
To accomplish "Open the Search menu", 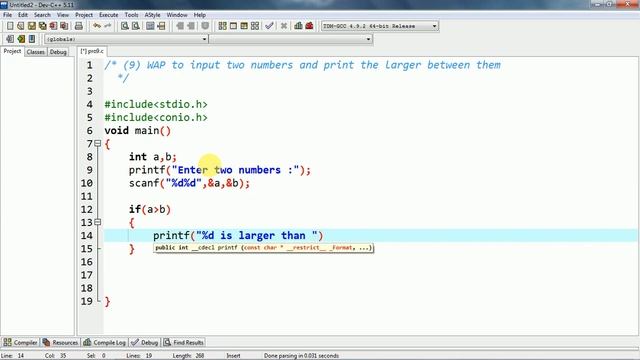I will point(42,15).
